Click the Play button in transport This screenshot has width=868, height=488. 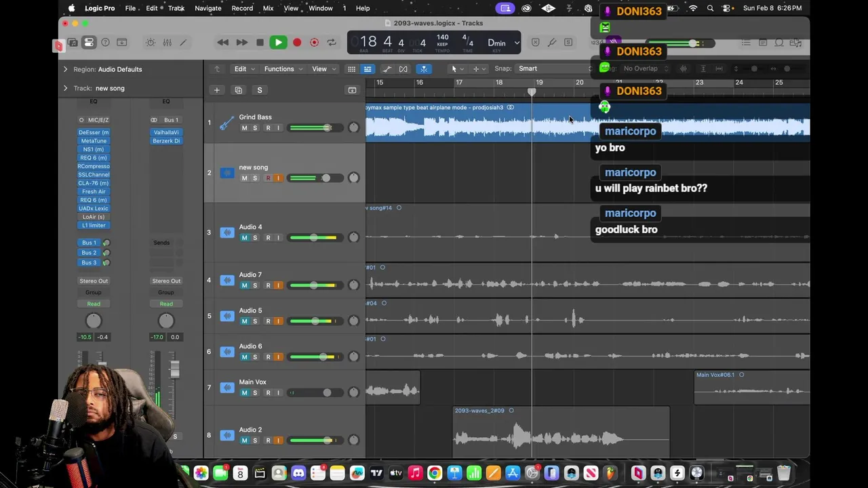click(x=278, y=43)
